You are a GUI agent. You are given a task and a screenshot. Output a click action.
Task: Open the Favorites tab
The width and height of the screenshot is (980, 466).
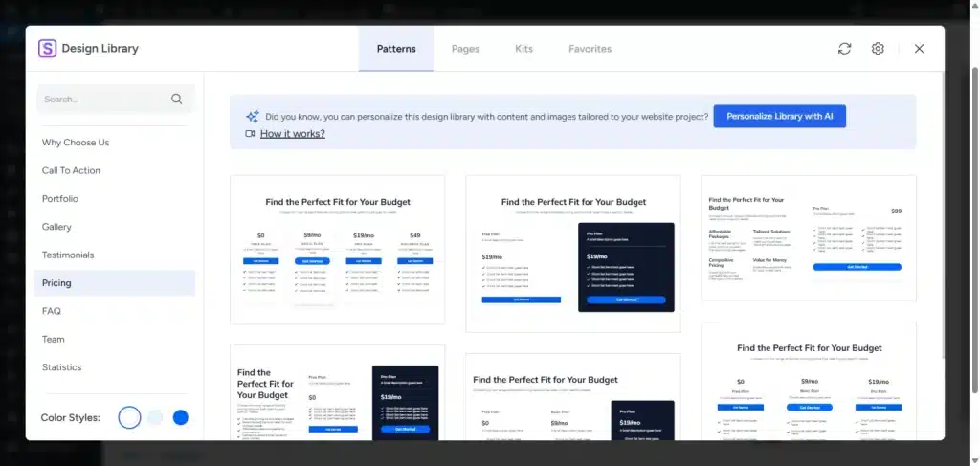(590, 49)
